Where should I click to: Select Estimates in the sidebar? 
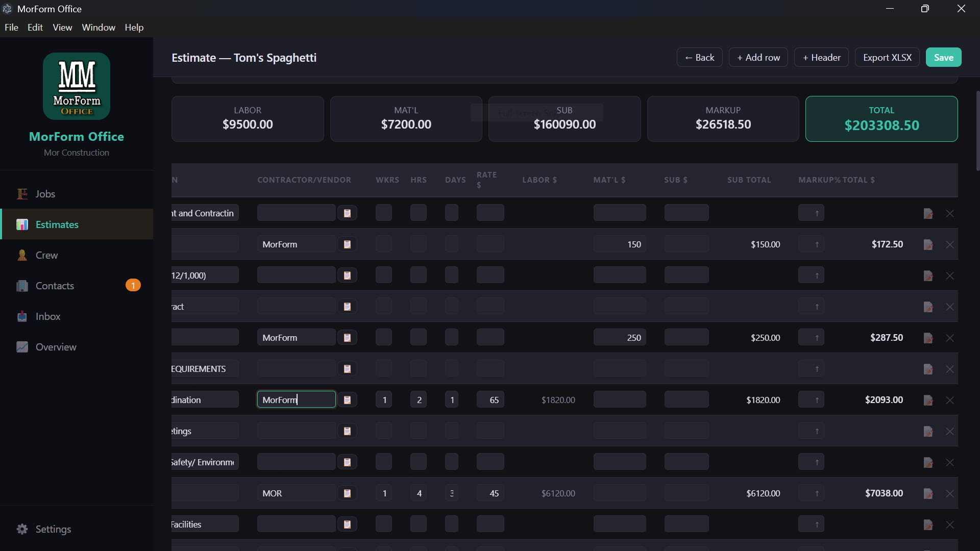tap(77, 224)
